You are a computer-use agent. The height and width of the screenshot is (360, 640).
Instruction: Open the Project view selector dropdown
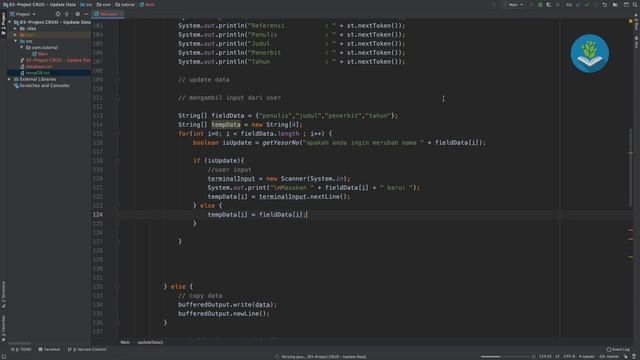click(x=23, y=14)
